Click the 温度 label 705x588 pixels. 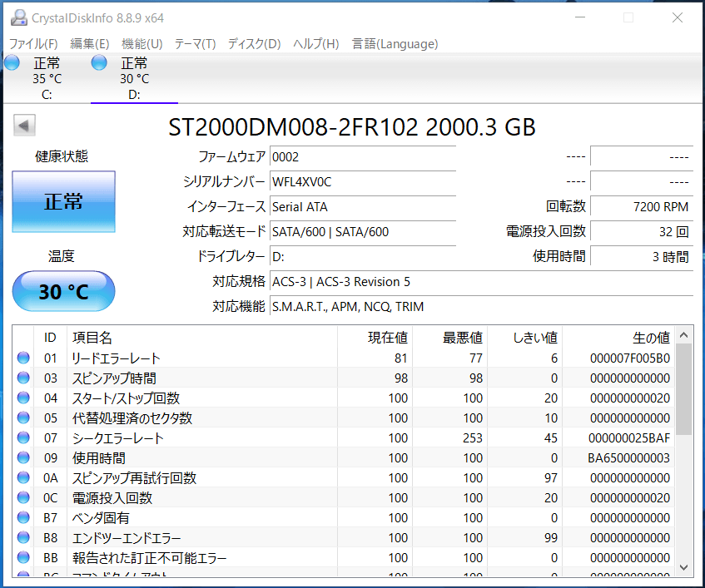61,256
